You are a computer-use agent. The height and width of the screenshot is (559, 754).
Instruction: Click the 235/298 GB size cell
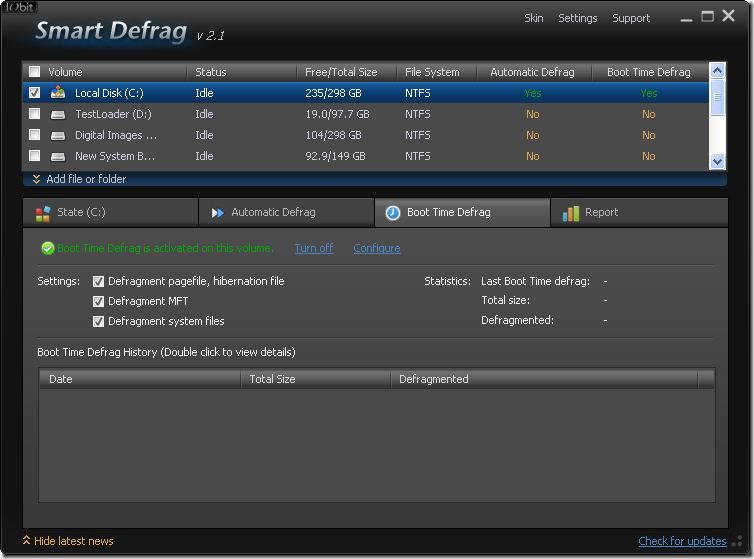(333, 93)
